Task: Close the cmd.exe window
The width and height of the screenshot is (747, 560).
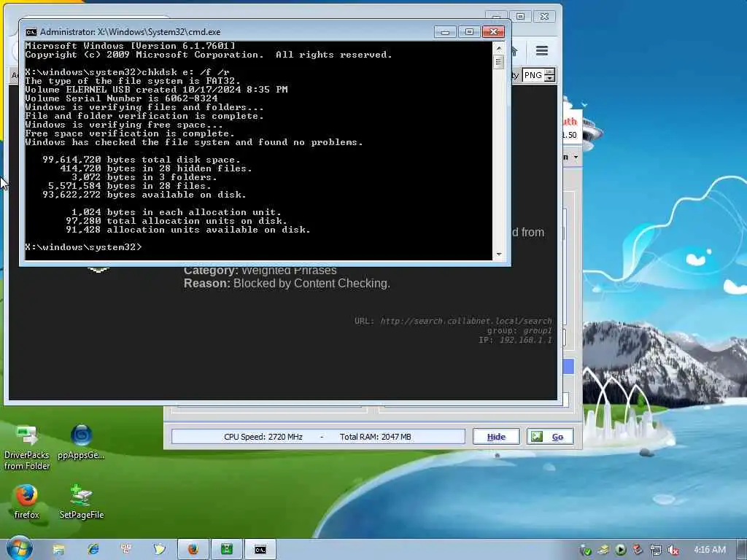Action: point(494,32)
